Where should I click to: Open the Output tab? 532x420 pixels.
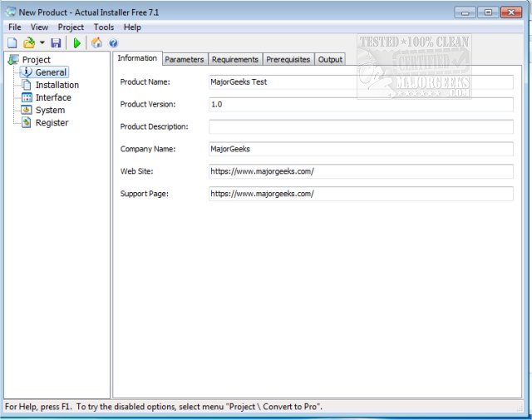(x=330, y=59)
